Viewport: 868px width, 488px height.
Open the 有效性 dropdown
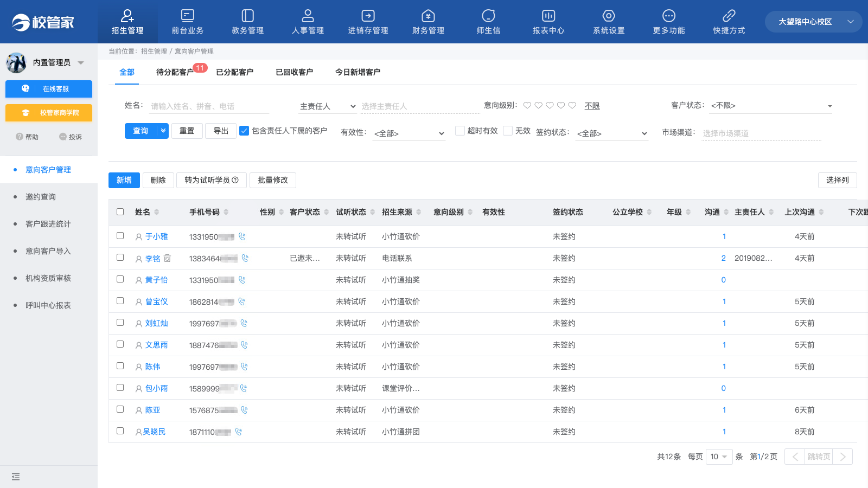click(409, 133)
